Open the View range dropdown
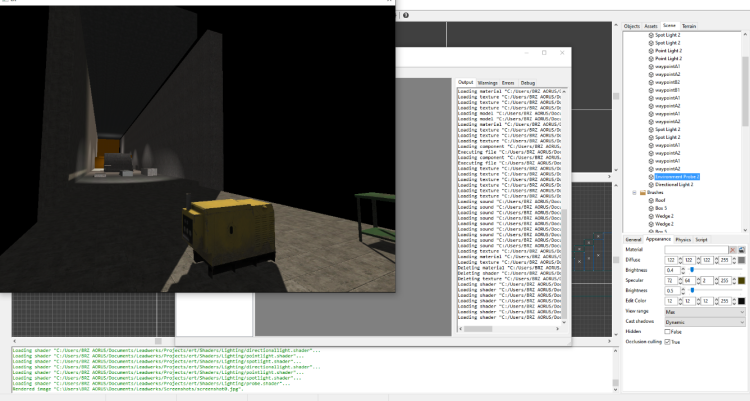Image resolution: width=750 pixels, height=401 pixels. [x=705, y=311]
